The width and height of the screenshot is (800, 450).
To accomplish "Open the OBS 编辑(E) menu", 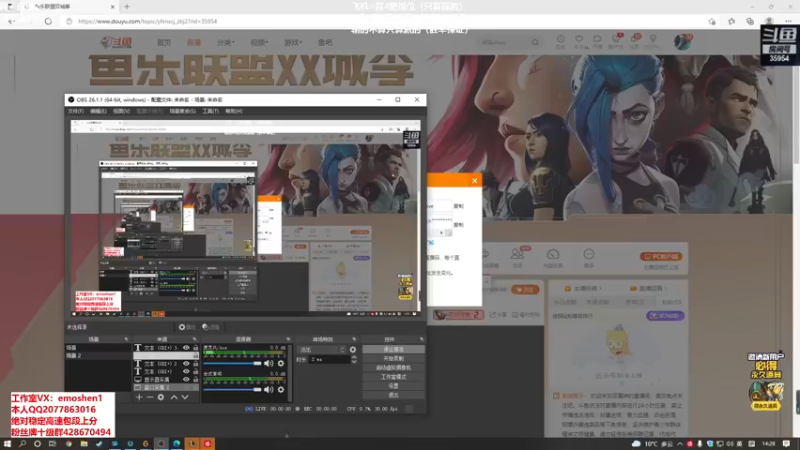I will coord(98,111).
